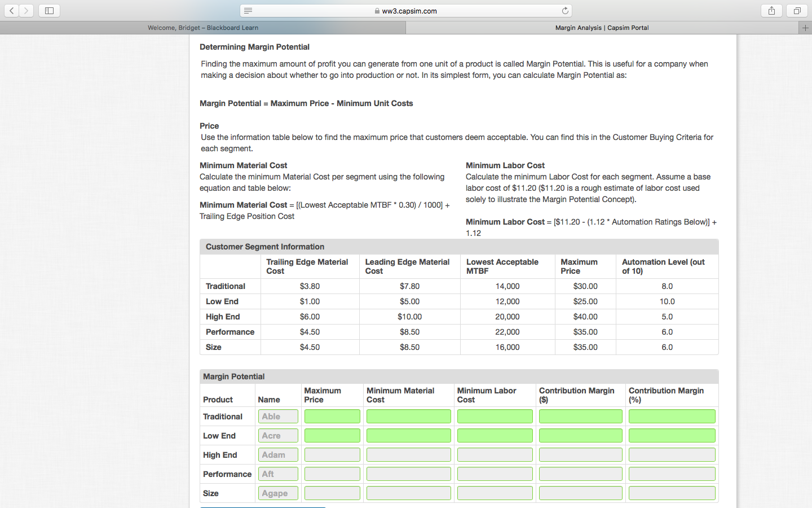This screenshot has width=812, height=508.
Task: Click Acre's Maximum Price green field
Action: click(332, 435)
